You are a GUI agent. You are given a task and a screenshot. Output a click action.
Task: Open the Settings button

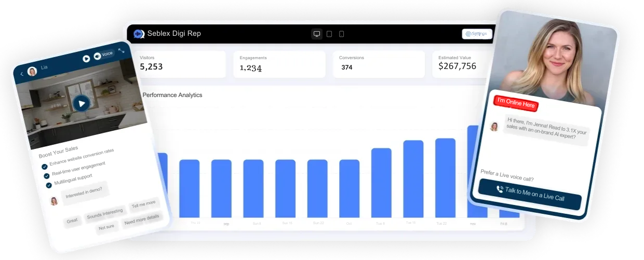(x=477, y=34)
